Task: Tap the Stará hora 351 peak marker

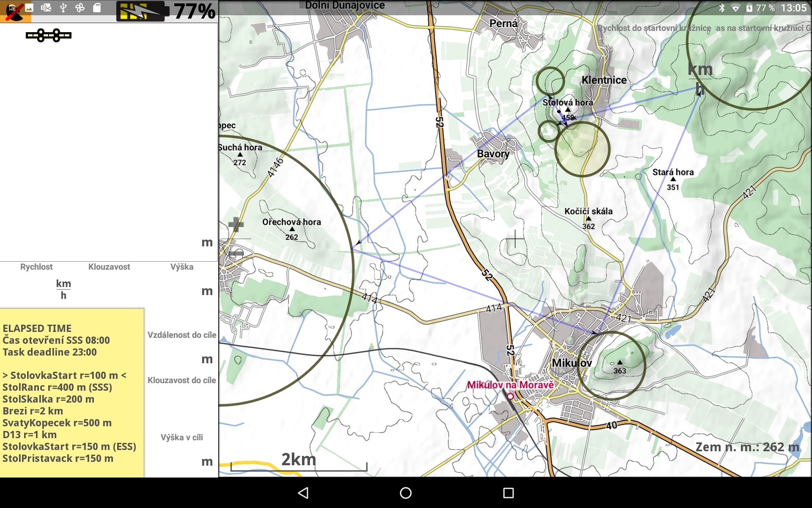Action: [673, 179]
